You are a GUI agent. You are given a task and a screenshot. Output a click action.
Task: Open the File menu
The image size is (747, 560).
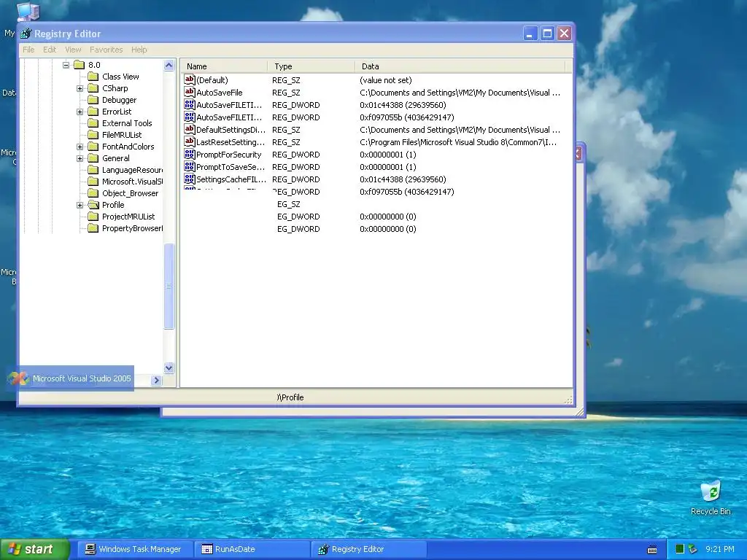coord(28,50)
